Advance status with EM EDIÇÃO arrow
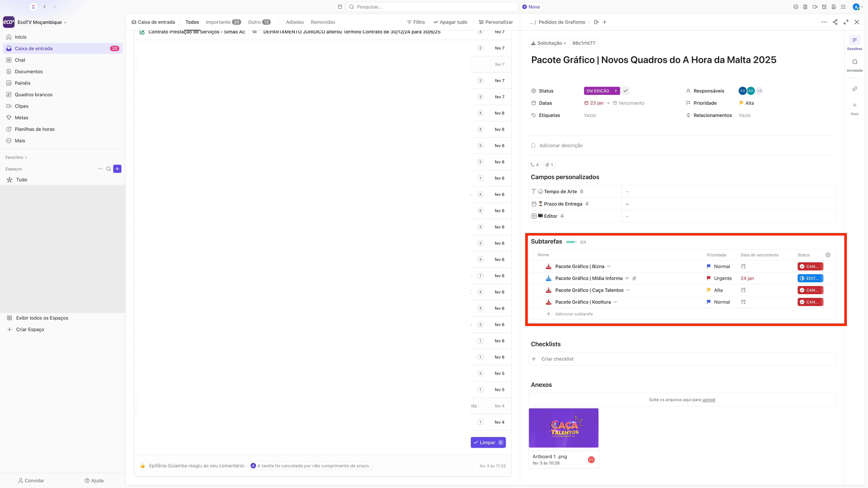 click(x=616, y=91)
